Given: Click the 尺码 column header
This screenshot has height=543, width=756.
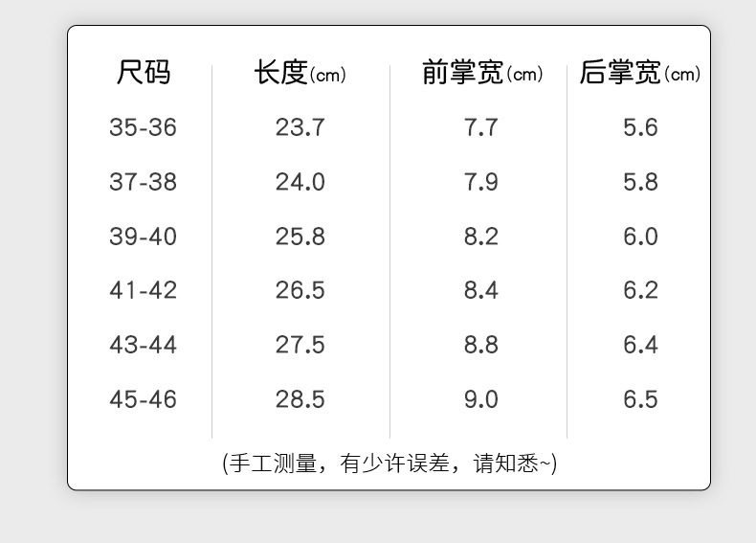Looking at the screenshot, I should (x=144, y=73).
